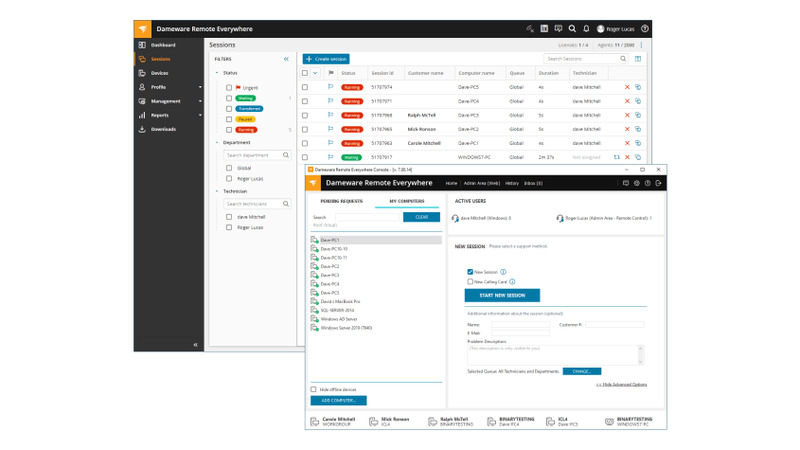Click the info icon beside New Session
The width and height of the screenshot is (800, 450).
[x=503, y=272]
